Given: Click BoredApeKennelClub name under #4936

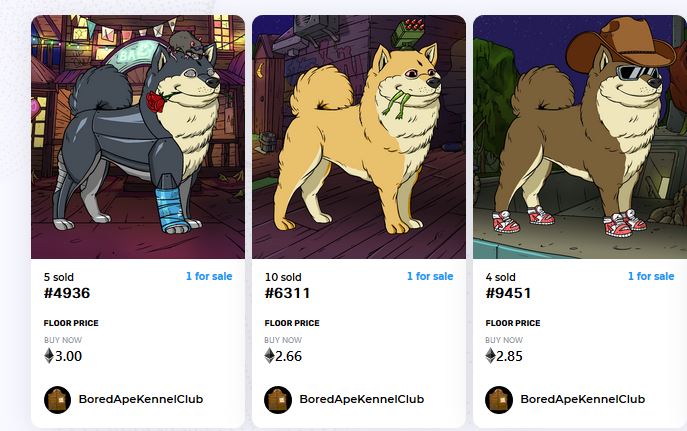Looking at the screenshot, I should pyautogui.click(x=141, y=399).
